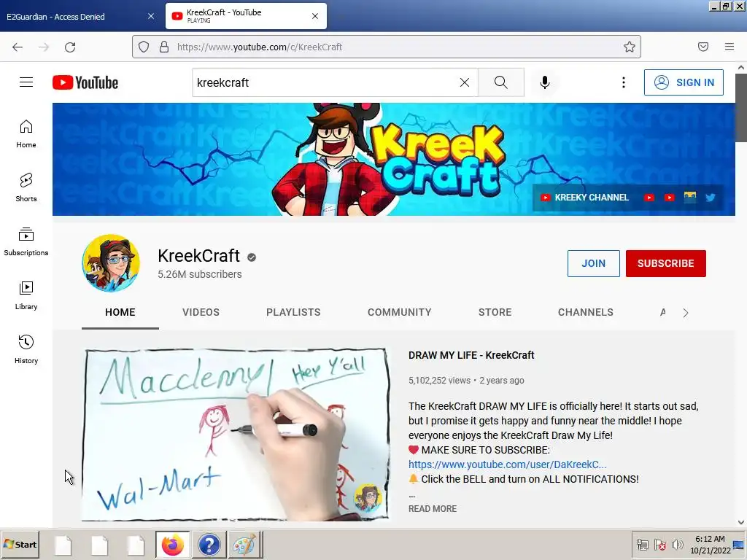Click the Twitter icon on the banner
Image resolution: width=747 pixels, height=560 pixels.
point(711,198)
